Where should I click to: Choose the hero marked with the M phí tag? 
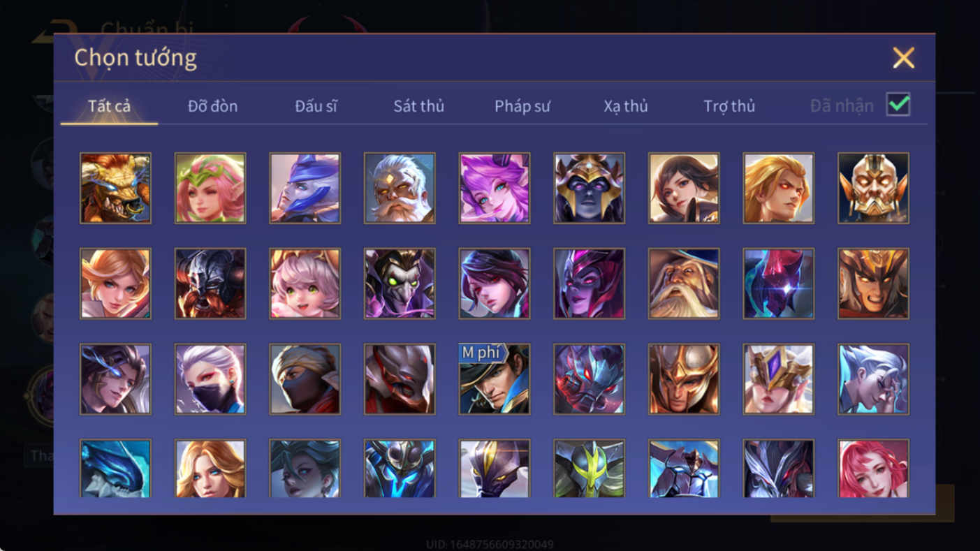495,379
